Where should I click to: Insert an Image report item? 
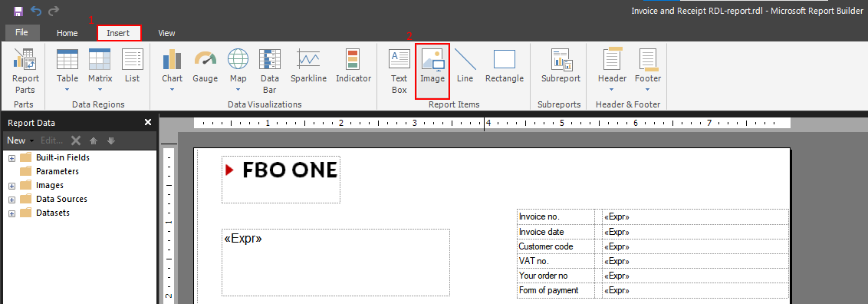tap(432, 71)
